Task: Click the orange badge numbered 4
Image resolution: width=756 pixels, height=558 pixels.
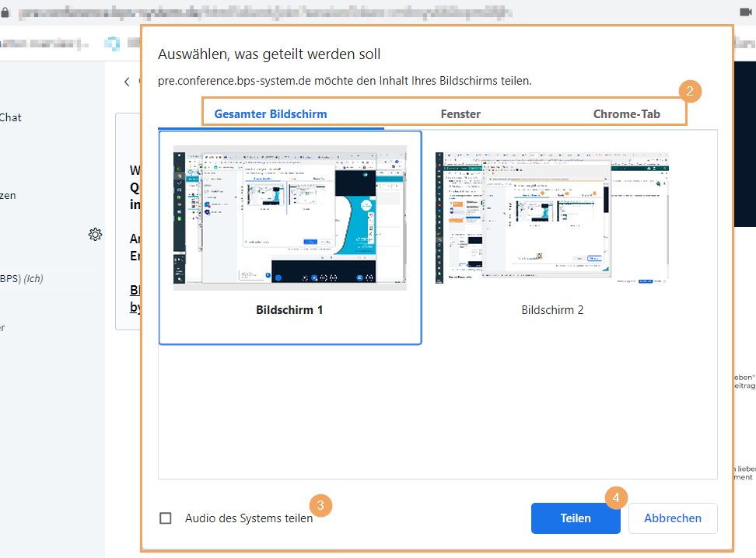Action: [616, 498]
